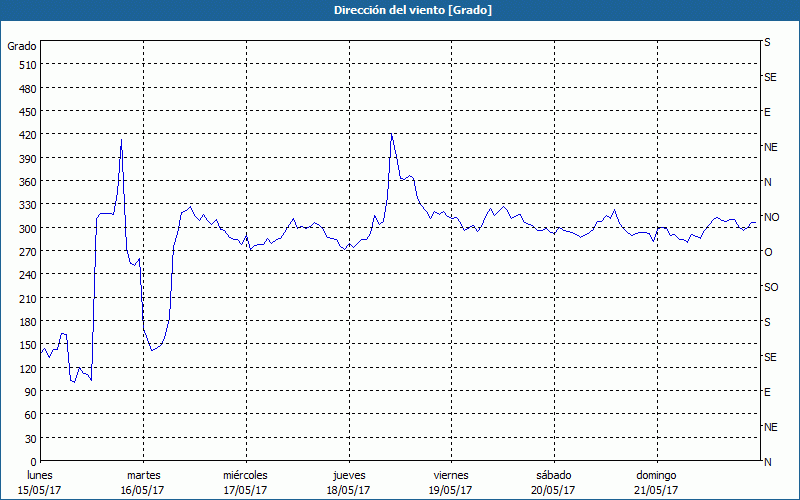Click the line's peak on Monday evening
The width and height of the screenshot is (800, 500).
tap(121, 140)
